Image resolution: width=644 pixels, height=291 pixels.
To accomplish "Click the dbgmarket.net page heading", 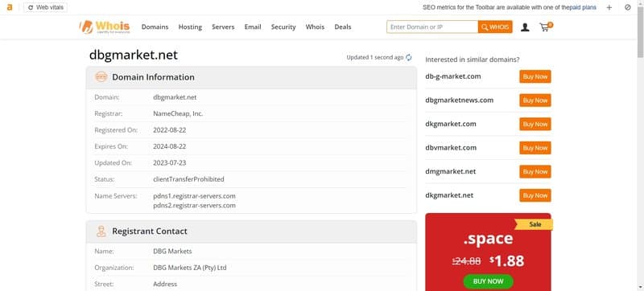I will coord(134,55).
